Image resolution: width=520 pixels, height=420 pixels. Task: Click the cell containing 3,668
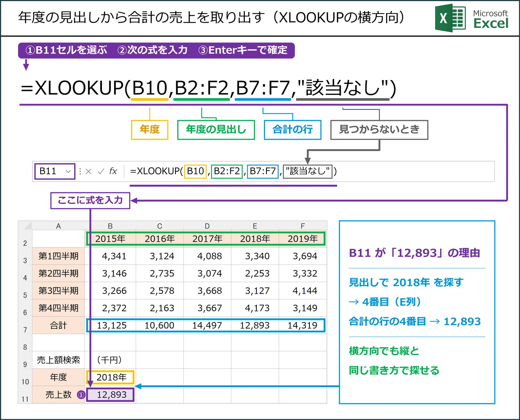tap(207, 291)
